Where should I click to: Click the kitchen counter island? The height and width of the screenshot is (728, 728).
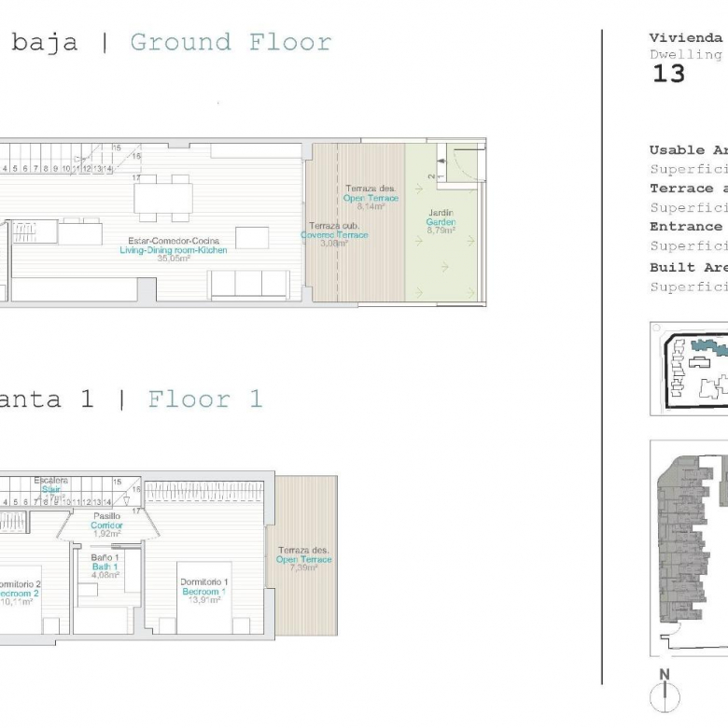(80, 231)
